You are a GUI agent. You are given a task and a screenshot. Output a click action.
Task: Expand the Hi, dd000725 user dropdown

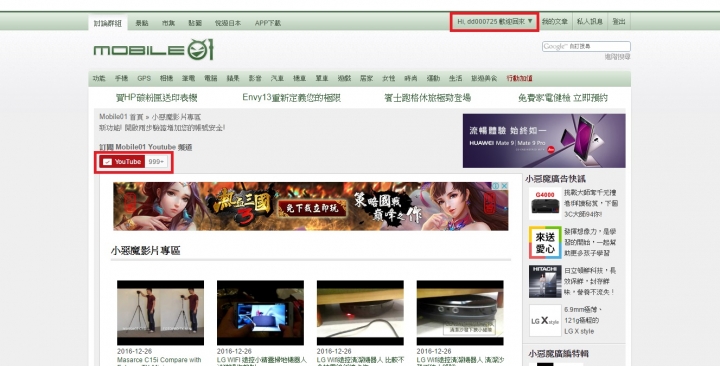[495, 22]
